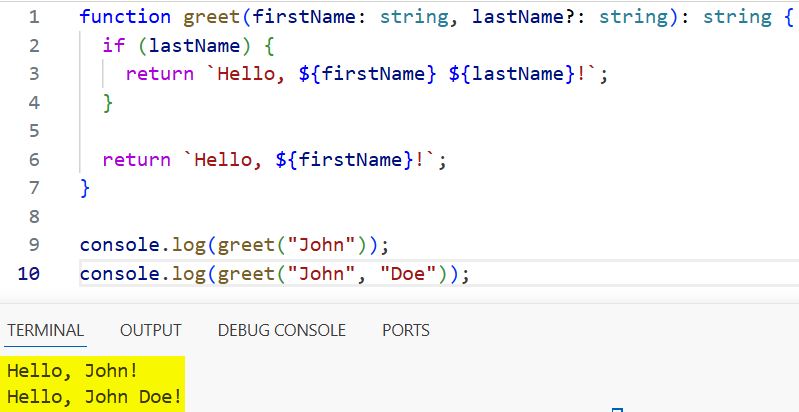Click the closing brace on line 7
Viewport: 799px width, 412px height.
click(x=85, y=188)
